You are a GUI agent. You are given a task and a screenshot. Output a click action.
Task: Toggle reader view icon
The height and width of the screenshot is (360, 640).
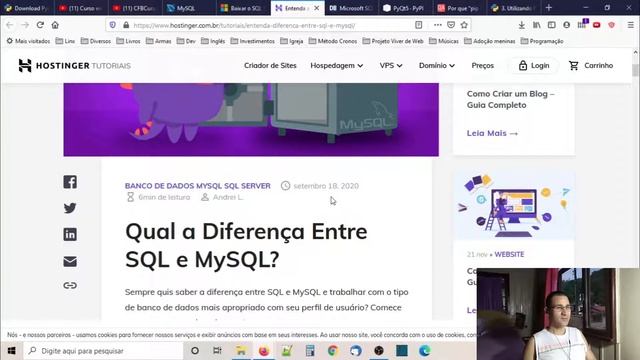coord(418,25)
